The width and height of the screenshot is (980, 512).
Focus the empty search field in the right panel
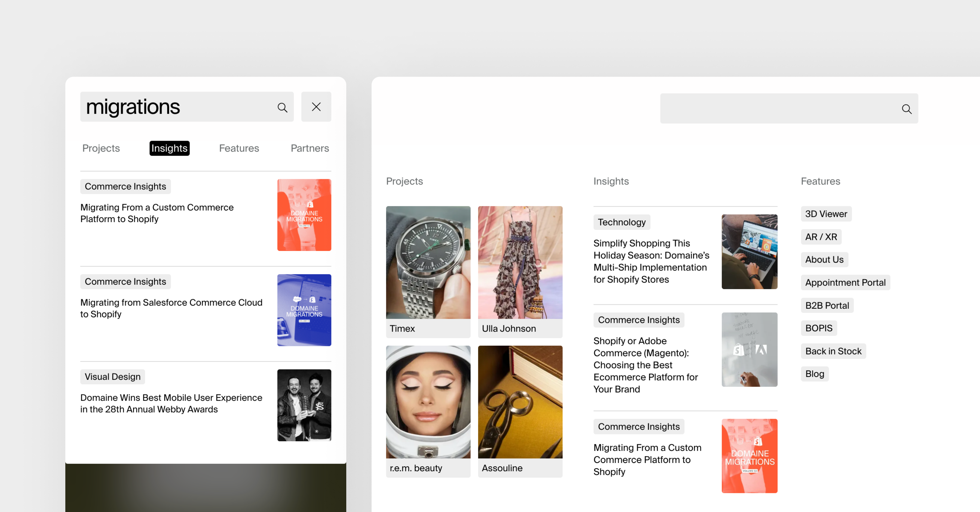point(789,108)
